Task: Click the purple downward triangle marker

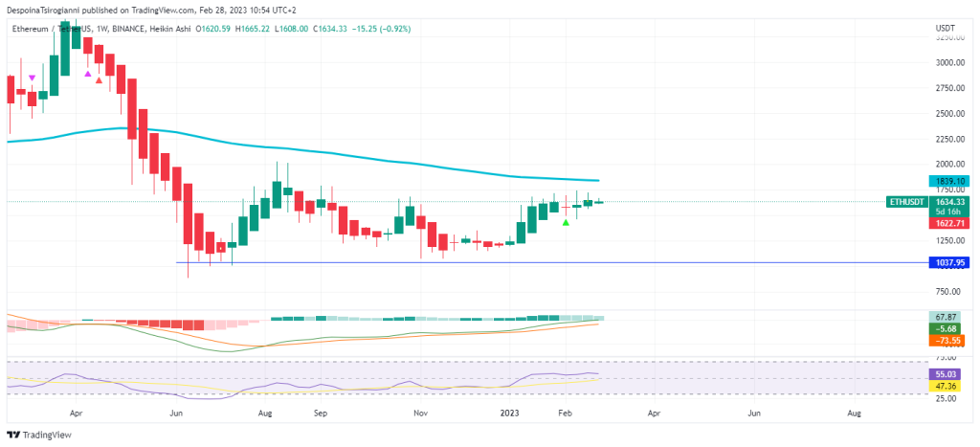Action: pos(33,78)
